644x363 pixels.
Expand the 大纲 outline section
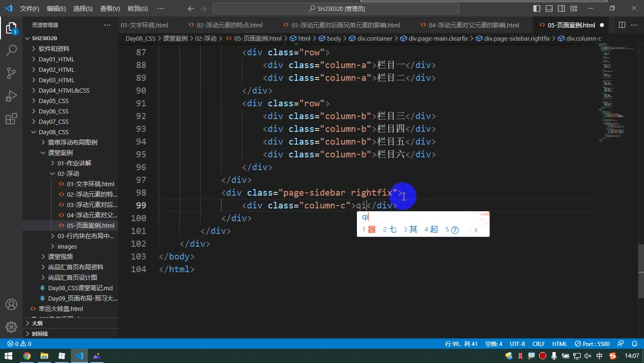pyautogui.click(x=70, y=323)
